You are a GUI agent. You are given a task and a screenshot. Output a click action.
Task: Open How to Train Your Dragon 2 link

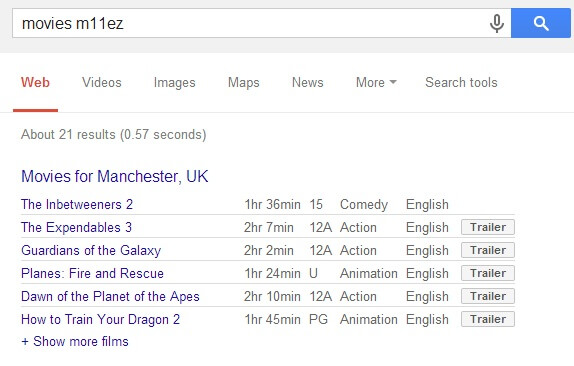click(x=101, y=320)
